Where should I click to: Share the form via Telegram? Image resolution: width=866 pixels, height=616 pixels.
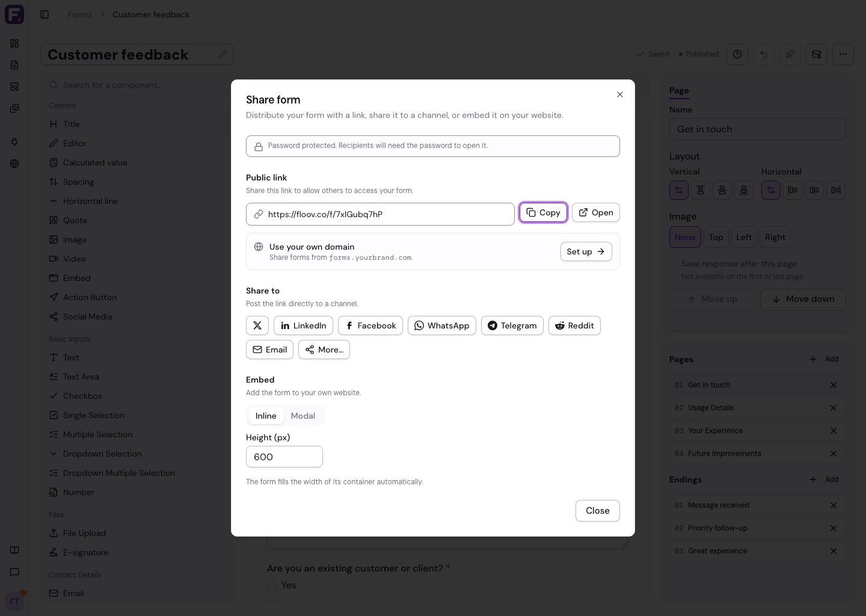(512, 325)
